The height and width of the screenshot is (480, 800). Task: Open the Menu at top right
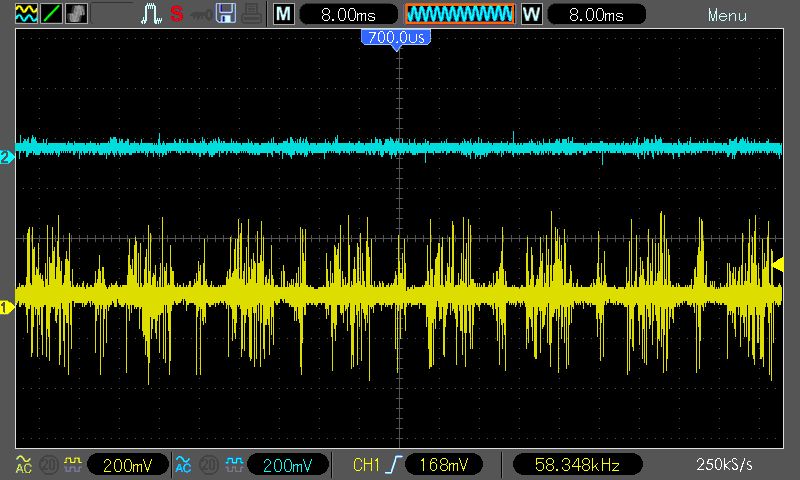(727, 15)
